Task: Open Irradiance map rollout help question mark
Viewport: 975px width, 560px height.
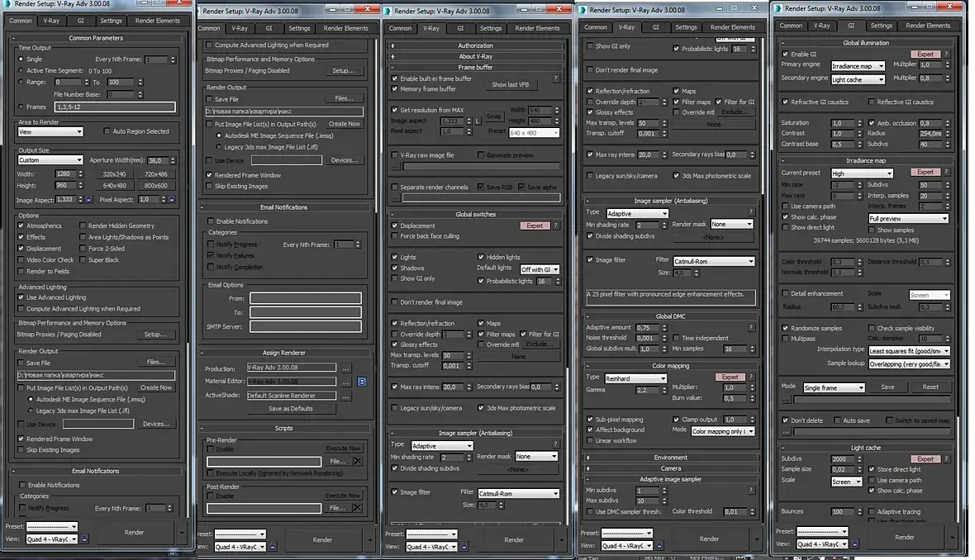Action: [x=946, y=172]
